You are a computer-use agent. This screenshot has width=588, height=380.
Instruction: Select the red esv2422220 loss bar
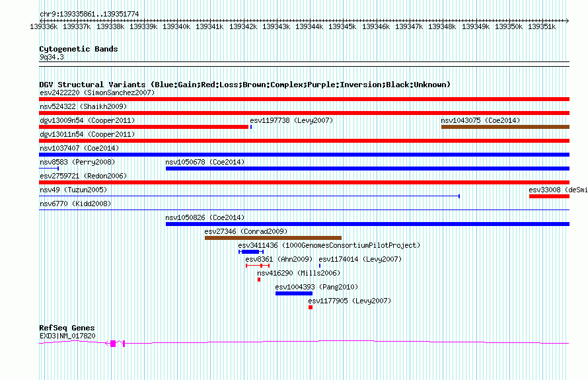[x=304, y=99]
